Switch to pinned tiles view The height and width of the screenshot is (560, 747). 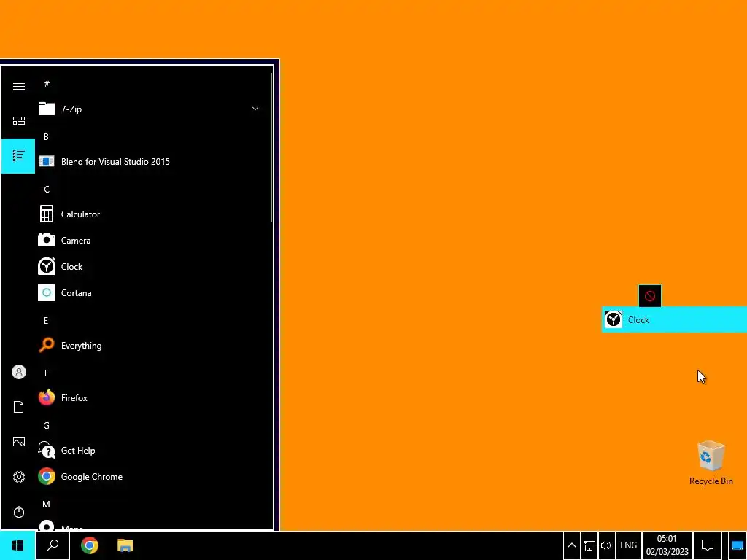click(x=18, y=121)
